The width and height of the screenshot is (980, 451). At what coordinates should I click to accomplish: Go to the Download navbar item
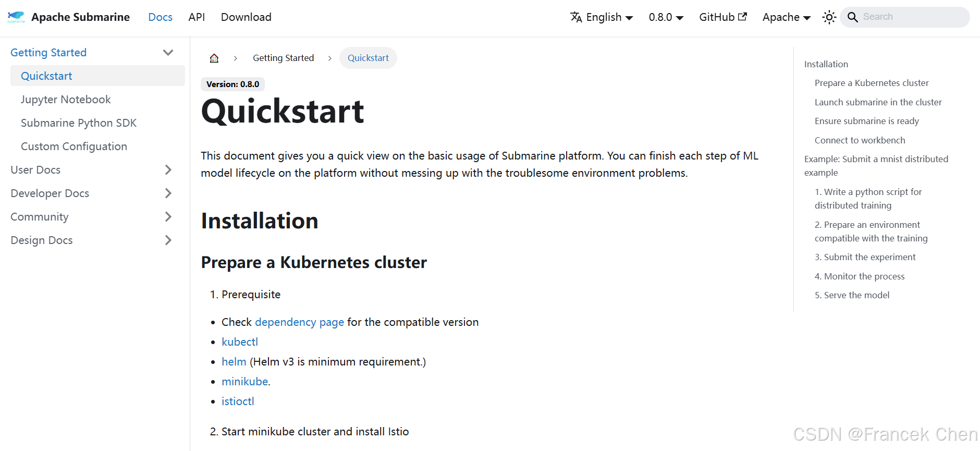point(246,17)
